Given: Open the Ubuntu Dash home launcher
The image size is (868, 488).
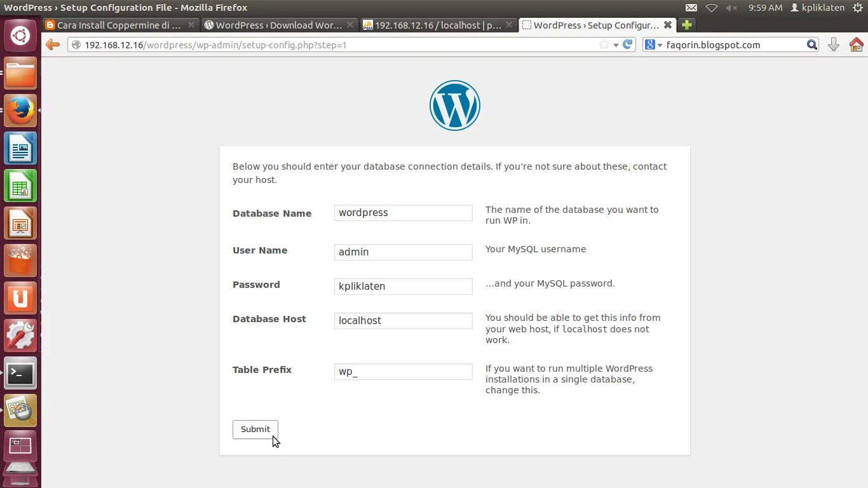Looking at the screenshot, I should click(20, 36).
